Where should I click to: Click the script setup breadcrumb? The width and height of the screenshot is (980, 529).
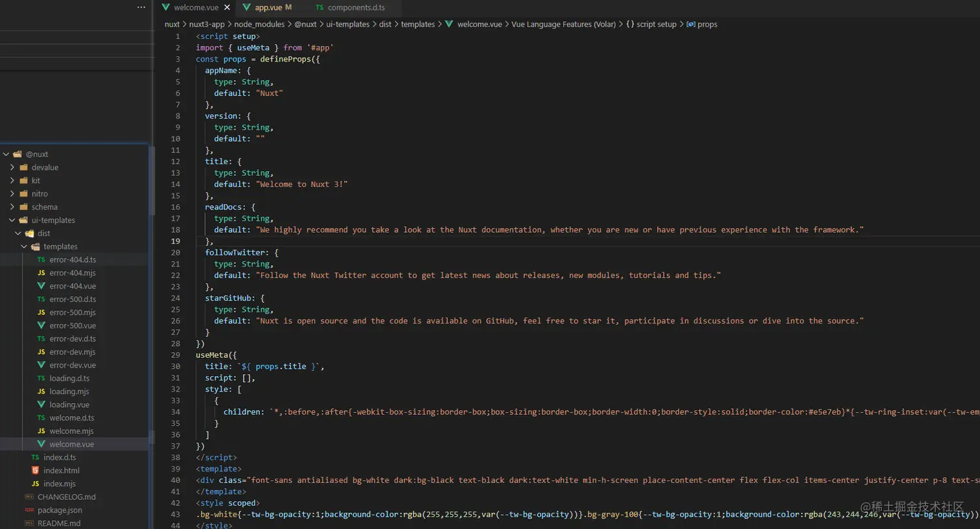tap(656, 25)
